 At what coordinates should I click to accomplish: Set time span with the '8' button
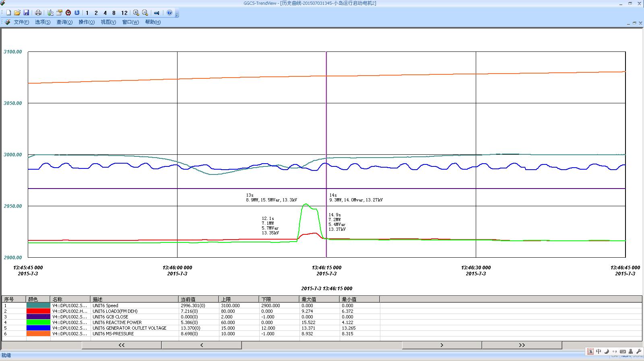[x=114, y=13]
